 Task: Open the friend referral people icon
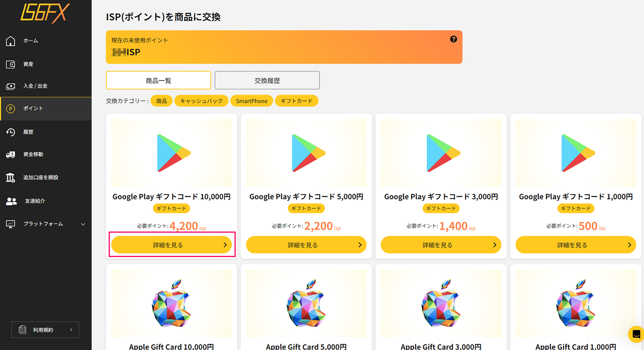11,201
